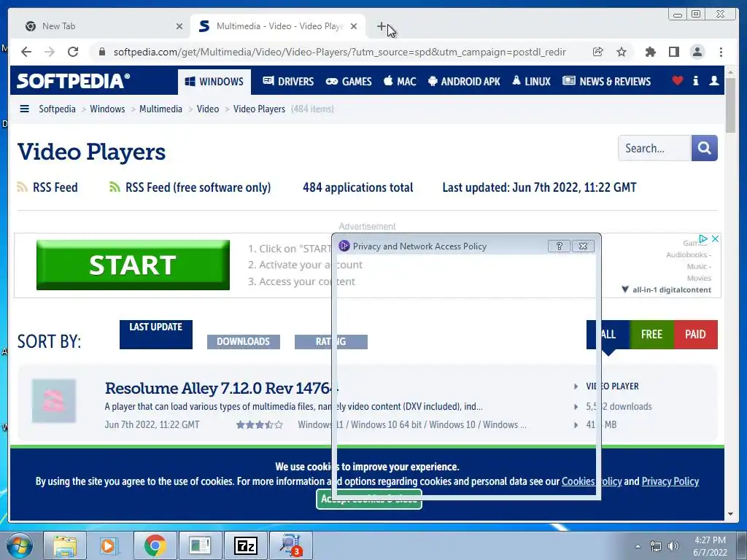Open the GAMES section
The height and width of the screenshot is (560, 747).
pos(348,82)
